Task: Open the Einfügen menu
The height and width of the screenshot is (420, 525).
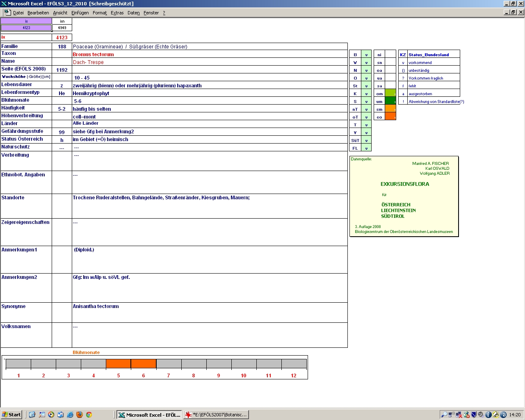Action: point(80,13)
